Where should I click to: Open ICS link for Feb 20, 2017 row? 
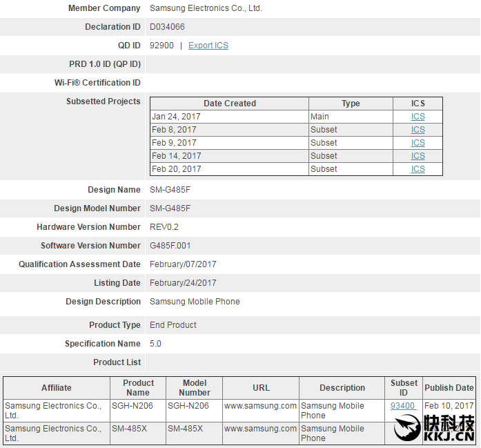click(x=418, y=169)
